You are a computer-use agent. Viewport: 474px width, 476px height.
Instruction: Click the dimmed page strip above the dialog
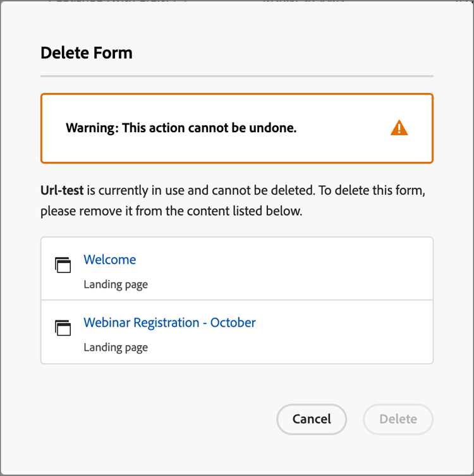point(237,2)
